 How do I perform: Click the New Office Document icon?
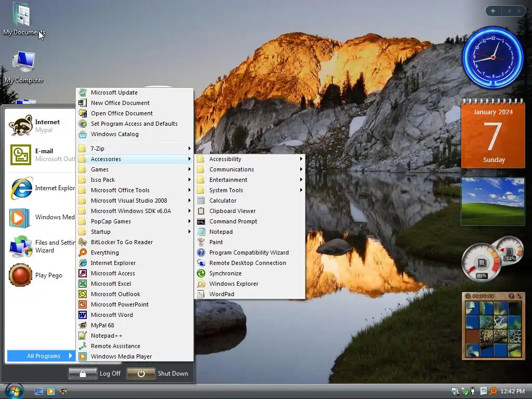[x=83, y=103]
